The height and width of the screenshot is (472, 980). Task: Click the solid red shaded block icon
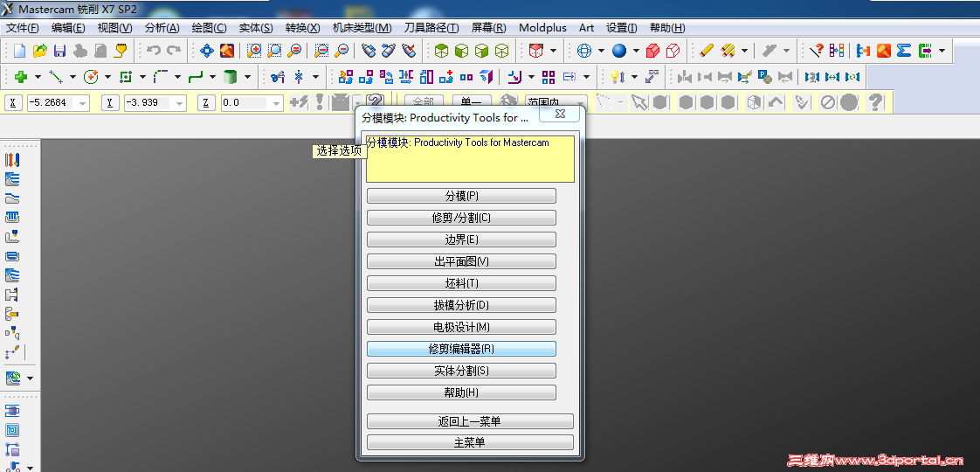tap(653, 51)
